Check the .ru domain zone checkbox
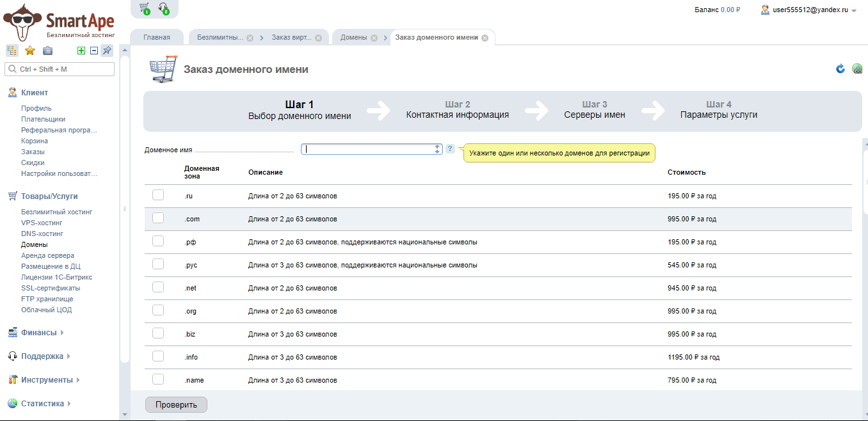This screenshot has height=421, width=868. (158, 195)
